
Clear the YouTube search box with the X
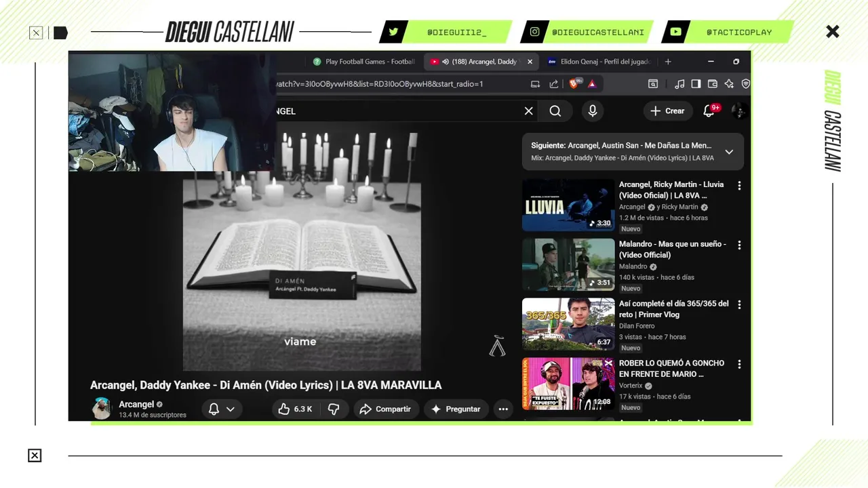(529, 111)
